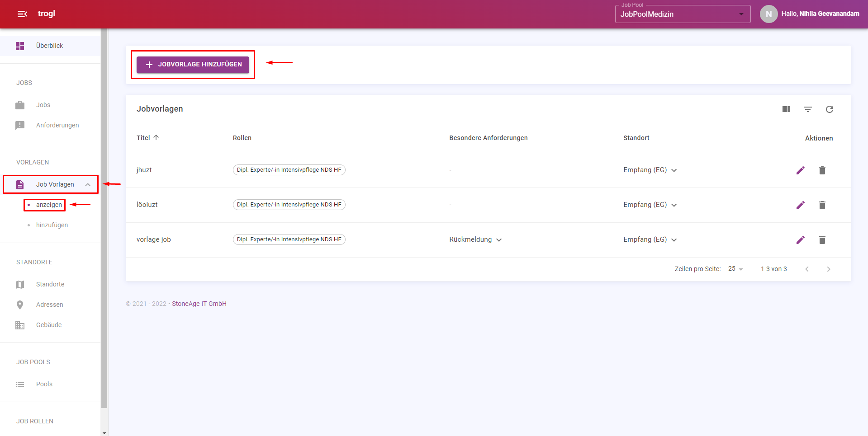Open the rows-per-page dropdown showing 25
Screen dimensions: 868x436
[x=735, y=269]
